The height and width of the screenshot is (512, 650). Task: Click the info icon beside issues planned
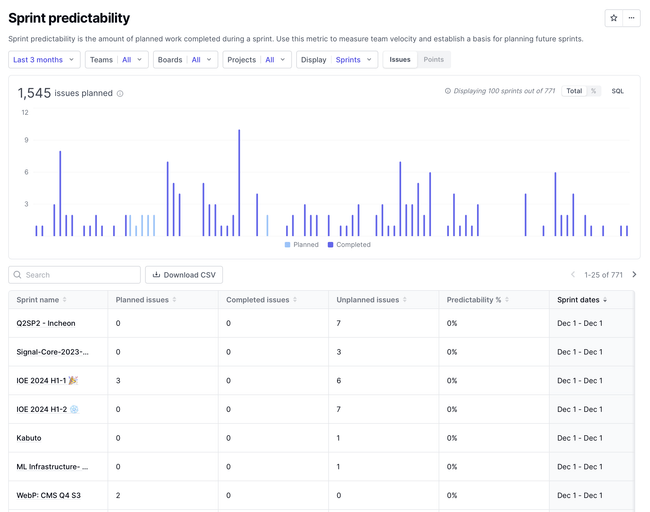coord(120,94)
